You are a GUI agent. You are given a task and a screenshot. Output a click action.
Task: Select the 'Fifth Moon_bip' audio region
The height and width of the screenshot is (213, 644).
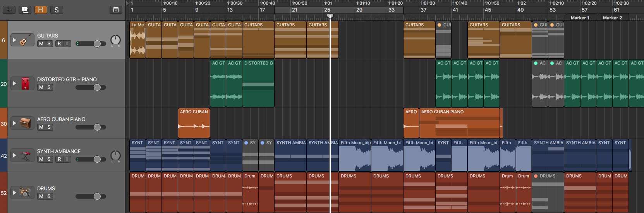355,155
